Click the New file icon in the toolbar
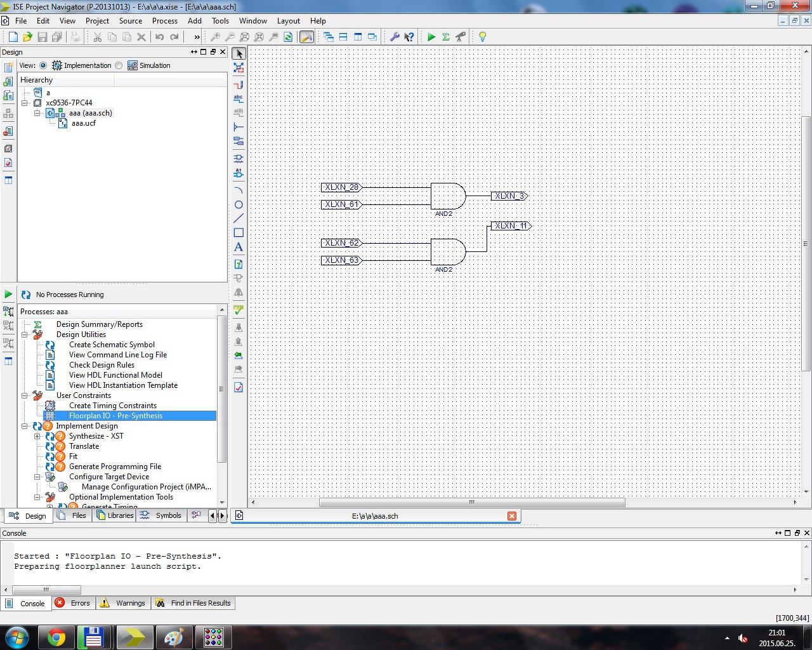This screenshot has height=650, width=812. (13, 37)
